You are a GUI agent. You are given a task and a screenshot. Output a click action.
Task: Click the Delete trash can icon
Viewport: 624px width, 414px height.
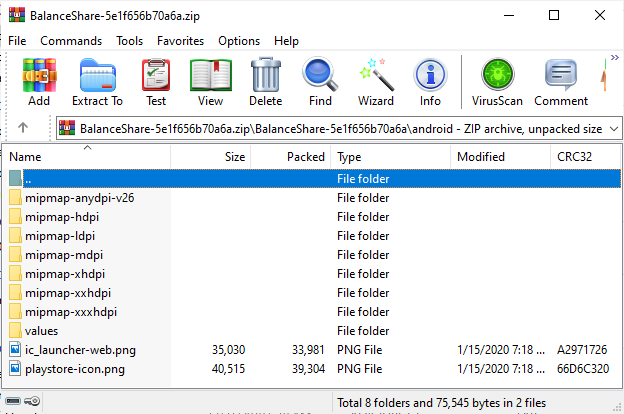click(265, 75)
